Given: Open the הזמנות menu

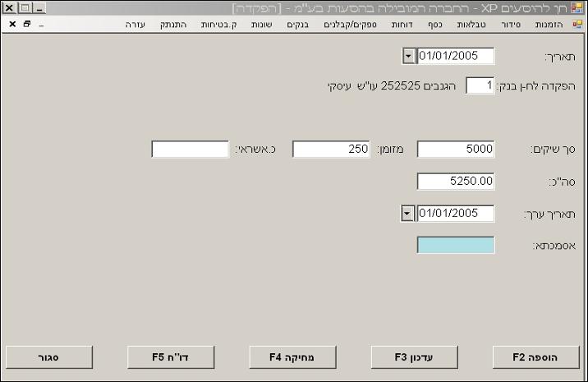Looking at the screenshot, I should click(549, 25).
